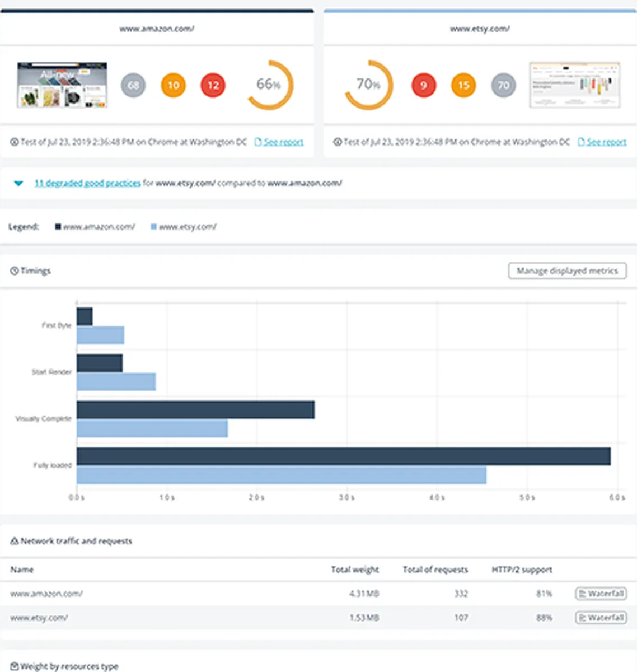Open See report link for Etsy test

(606, 142)
